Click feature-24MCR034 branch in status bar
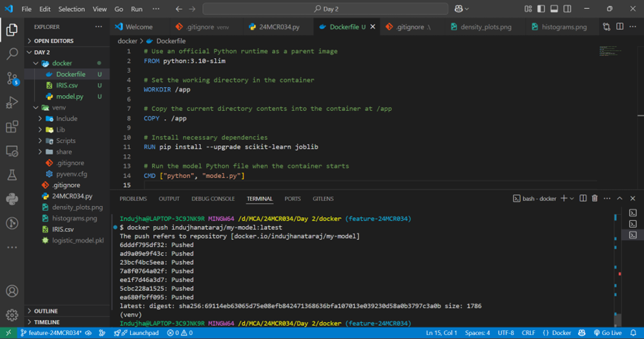The height and width of the screenshot is (339, 644). pyautogui.click(x=51, y=333)
